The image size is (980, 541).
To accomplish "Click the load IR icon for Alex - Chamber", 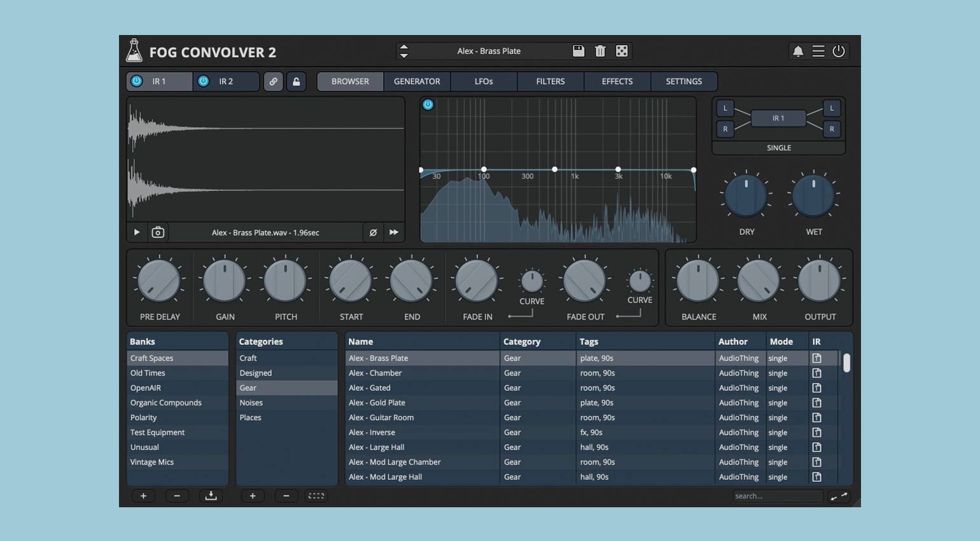I will tap(816, 373).
